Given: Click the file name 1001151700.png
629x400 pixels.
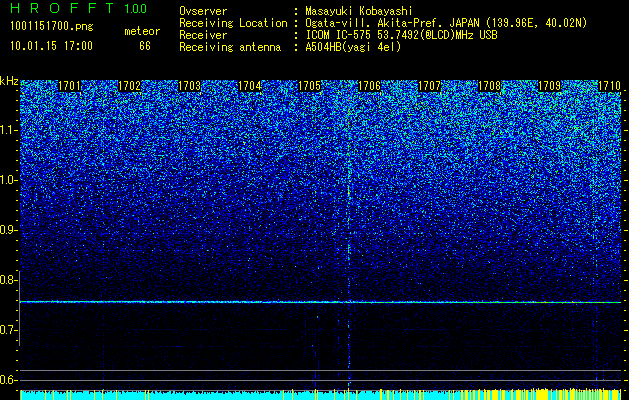Looking at the screenshot, I should click(x=52, y=27).
